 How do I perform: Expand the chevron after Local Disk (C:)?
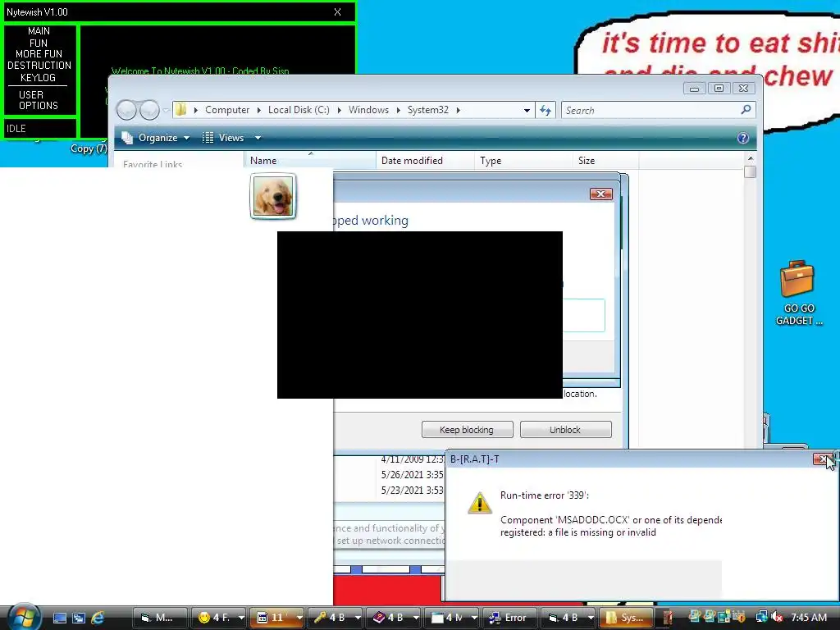(340, 110)
